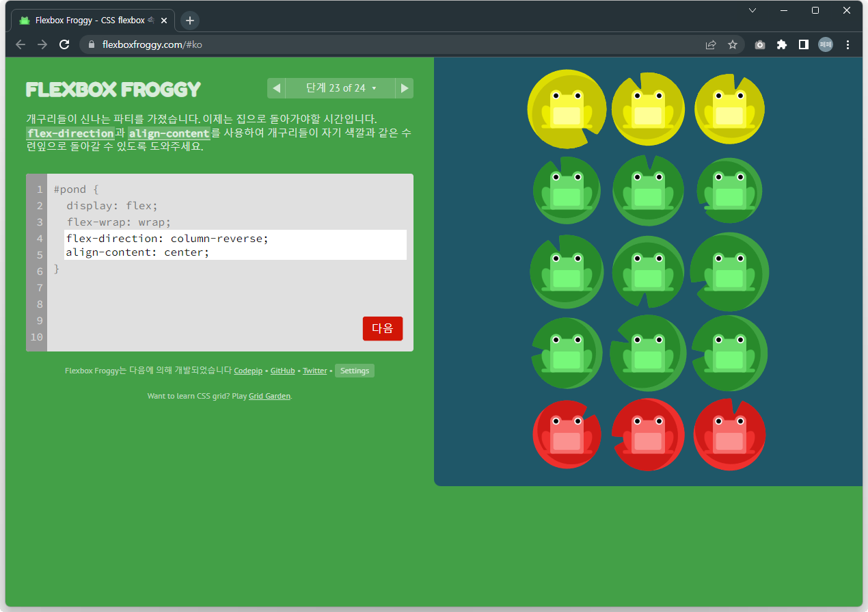Click the browser forward arrow

point(42,44)
